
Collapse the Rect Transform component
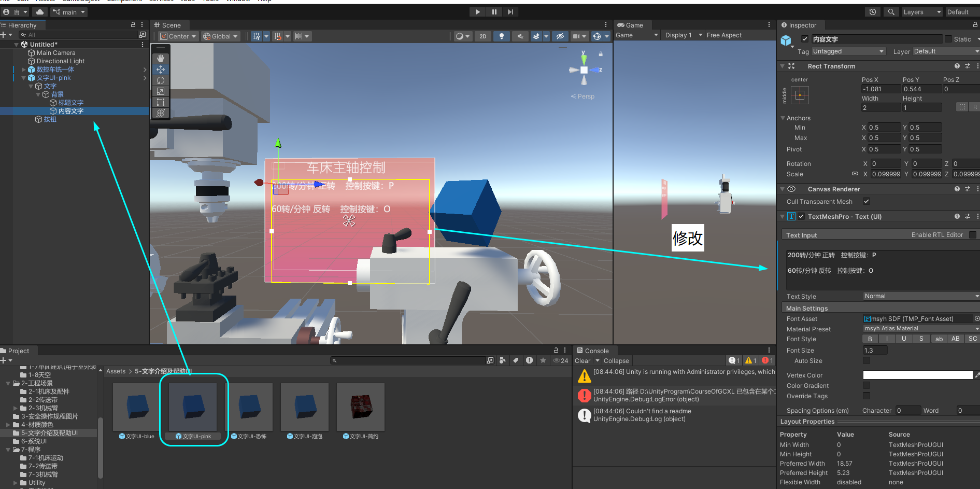pos(783,66)
